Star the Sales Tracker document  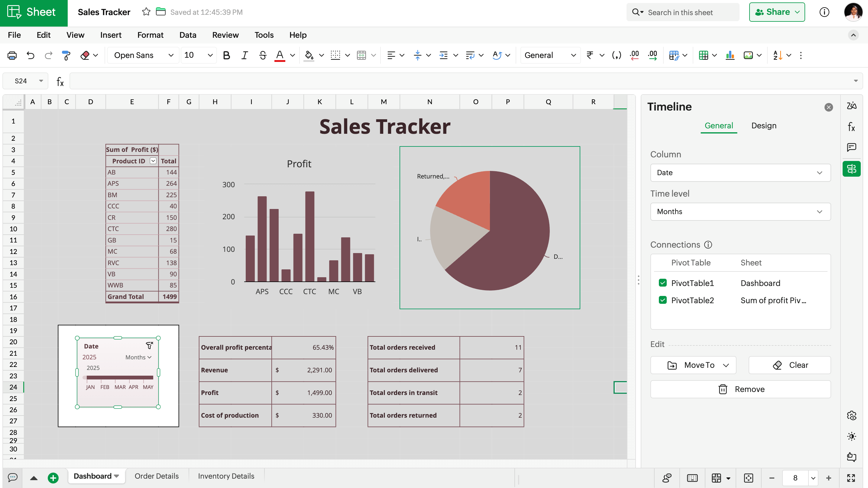point(146,12)
